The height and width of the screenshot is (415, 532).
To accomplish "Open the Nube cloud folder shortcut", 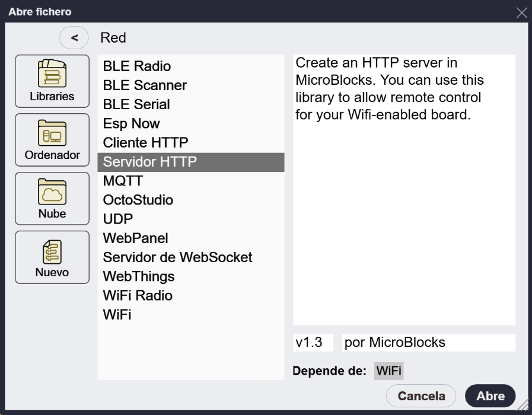I will pos(52,199).
